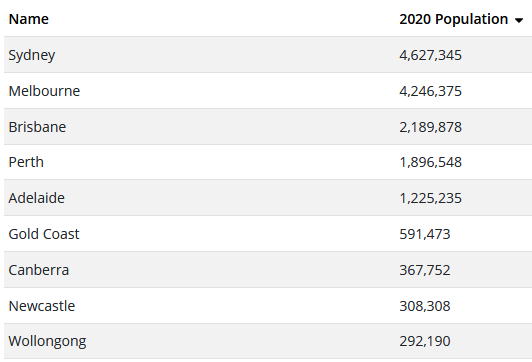The height and width of the screenshot is (362, 532).
Task: Sort table by 2020 Population header
Action: 454,19
